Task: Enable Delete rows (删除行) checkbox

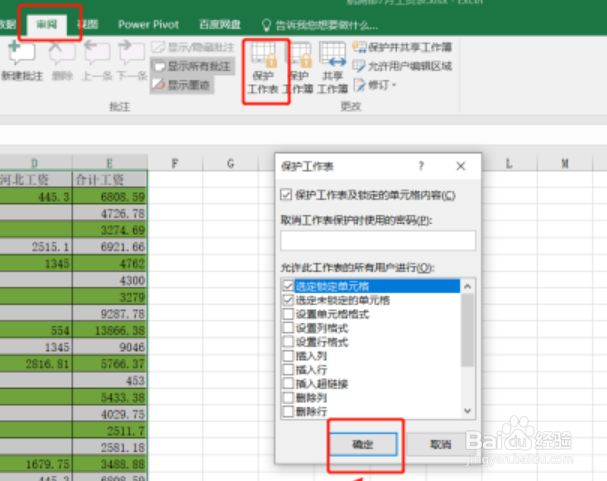Action: pos(288,411)
